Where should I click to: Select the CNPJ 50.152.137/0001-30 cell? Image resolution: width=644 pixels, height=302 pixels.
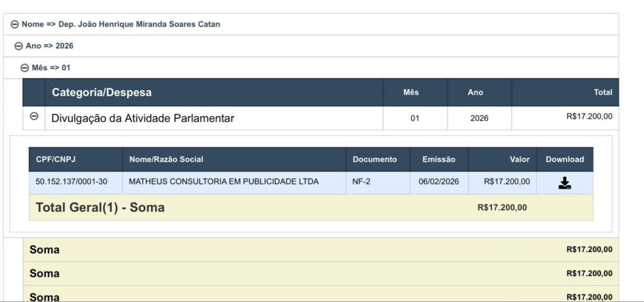pos(71,182)
